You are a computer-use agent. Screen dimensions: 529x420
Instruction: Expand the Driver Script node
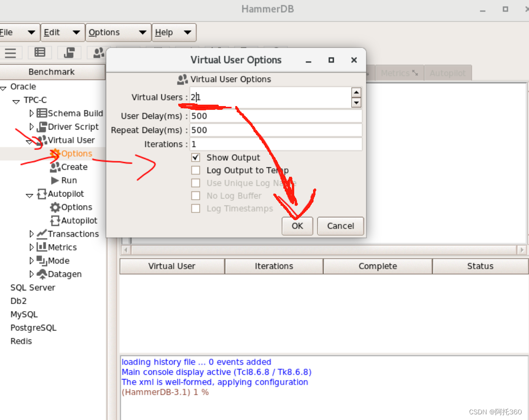[x=32, y=126]
